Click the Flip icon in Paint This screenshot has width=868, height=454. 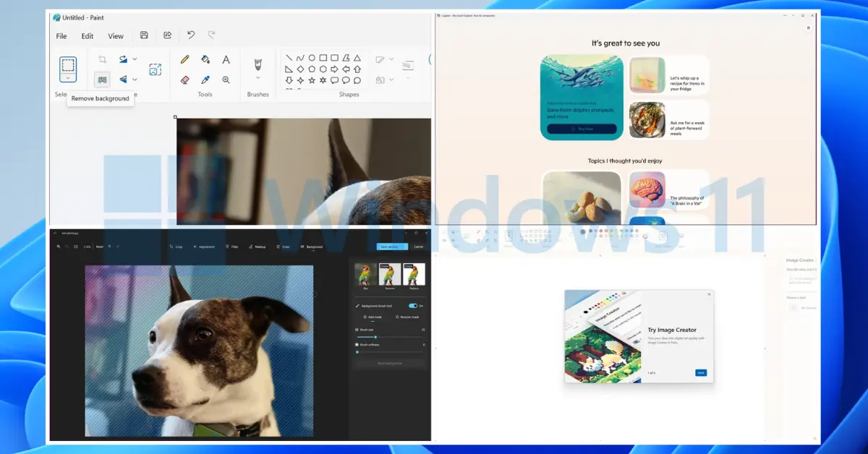[x=124, y=80]
